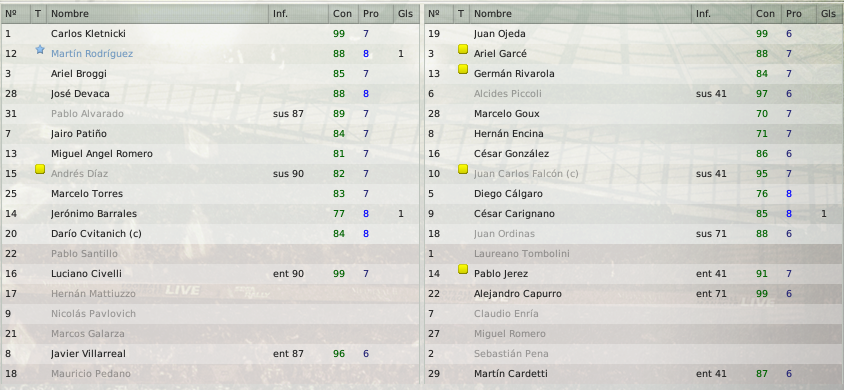The height and width of the screenshot is (390, 844).
Task: Sort left table by Nombre column header
Action: tap(157, 14)
